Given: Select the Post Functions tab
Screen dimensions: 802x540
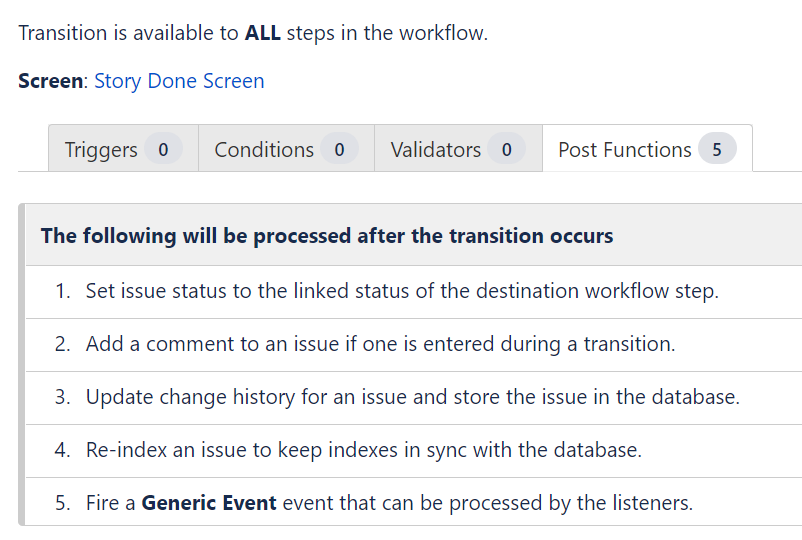Looking at the screenshot, I should pyautogui.click(x=647, y=149).
